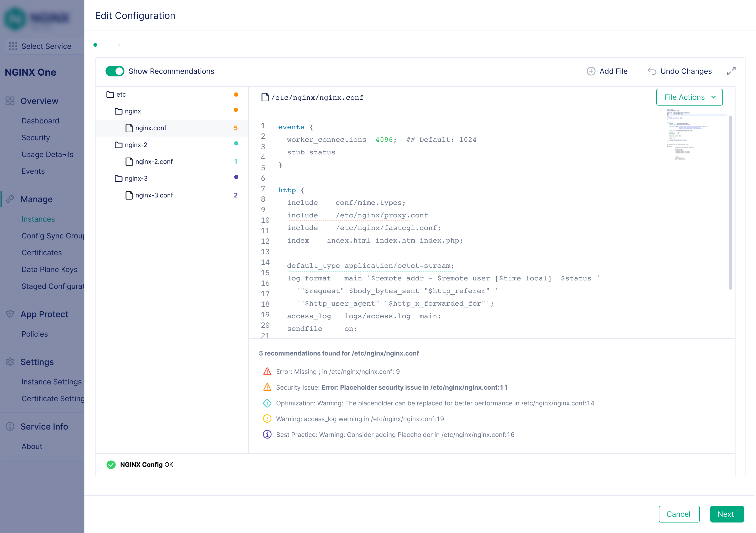Click the red error triangle icon
This screenshot has height=533, width=756.
pos(267,372)
